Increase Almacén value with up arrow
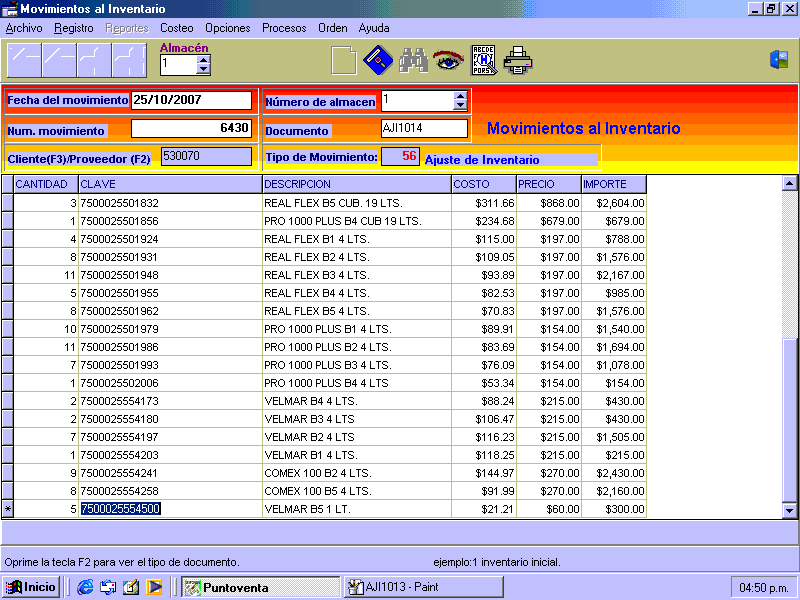Viewport: 800px width, 600px height. (204, 59)
